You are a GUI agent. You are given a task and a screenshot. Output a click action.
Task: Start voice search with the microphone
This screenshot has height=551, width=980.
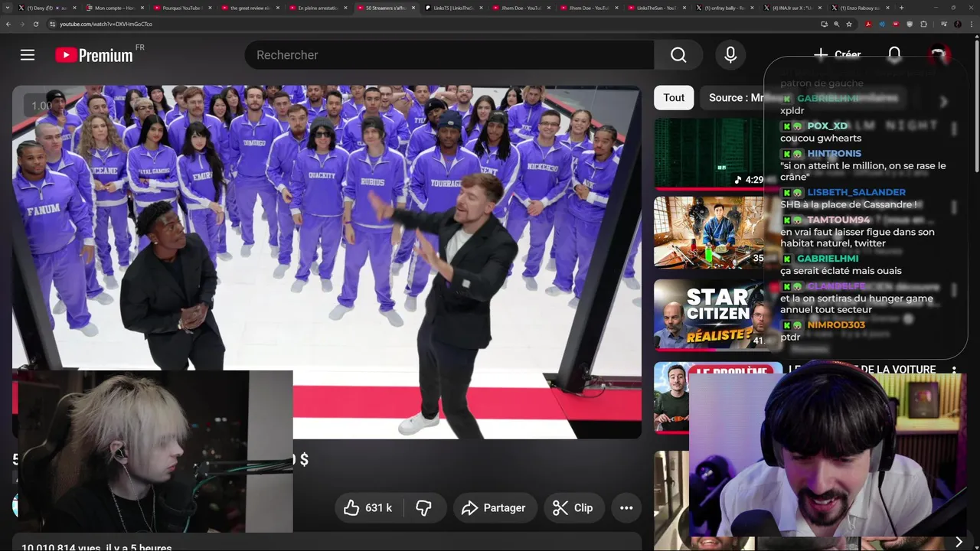click(x=730, y=55)
